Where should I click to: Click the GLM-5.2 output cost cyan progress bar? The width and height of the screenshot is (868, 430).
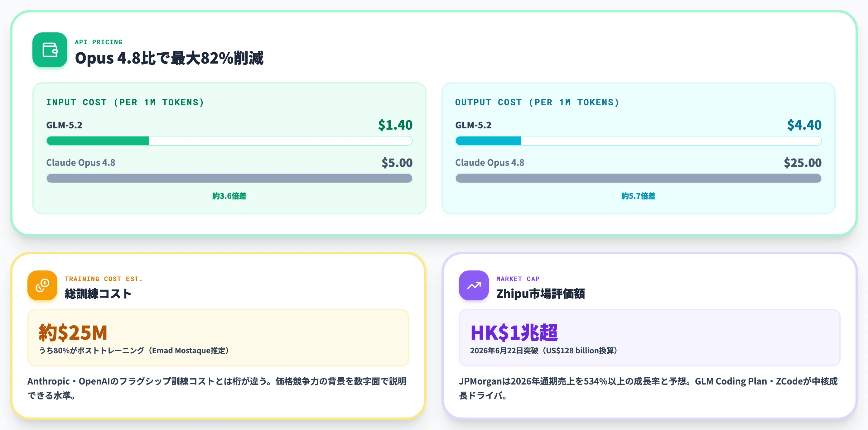tap(638, 141)
